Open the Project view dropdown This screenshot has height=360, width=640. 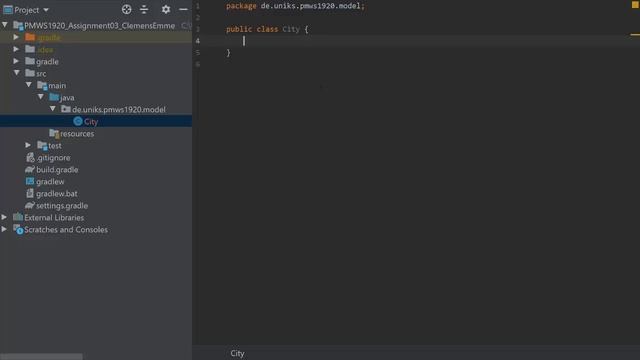click(46, 9)
